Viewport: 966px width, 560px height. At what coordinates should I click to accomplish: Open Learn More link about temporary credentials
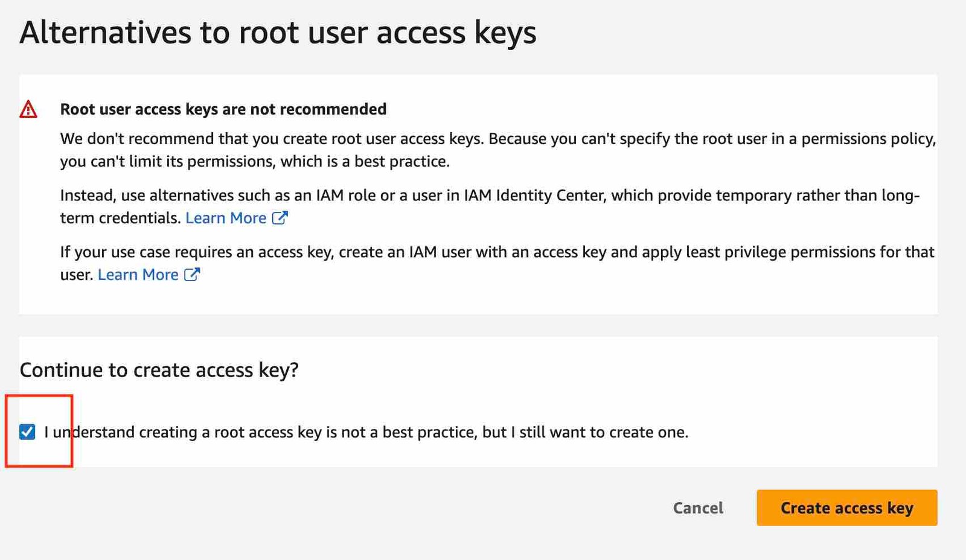pyautogui.click(x=226, y=218)
